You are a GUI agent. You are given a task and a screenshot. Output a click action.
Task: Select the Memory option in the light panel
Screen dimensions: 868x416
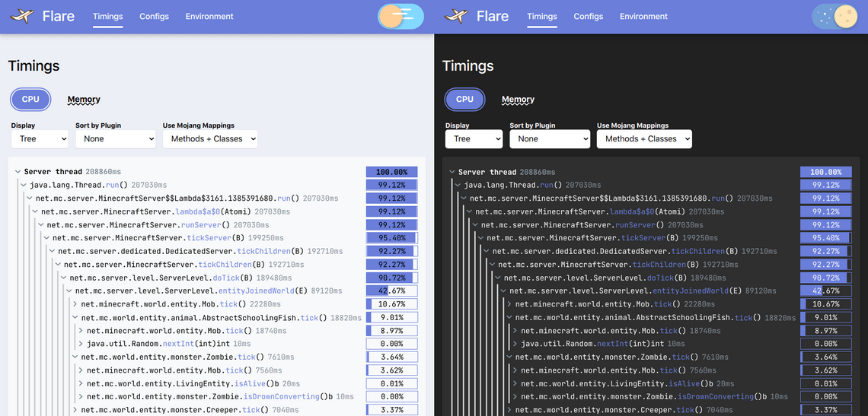tap(84, 100)
